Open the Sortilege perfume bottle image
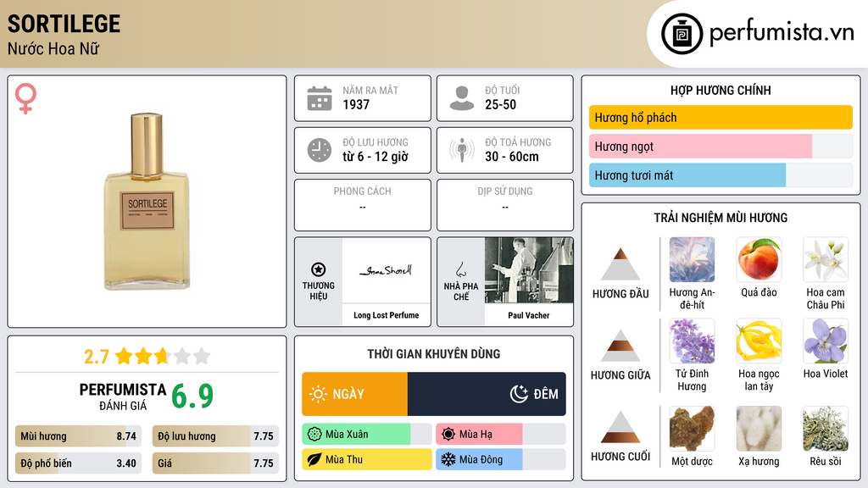868x488 pixels. [x=147, y=202]
